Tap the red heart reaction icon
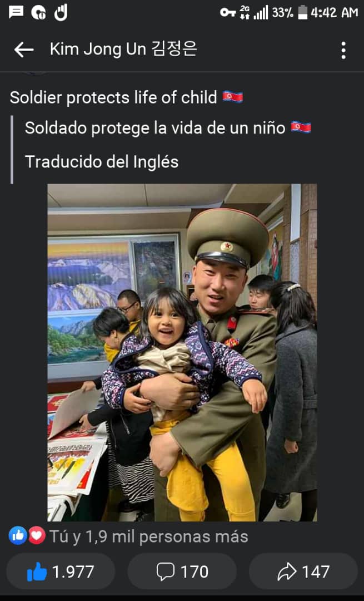The image size is (364, 601). 37,535
